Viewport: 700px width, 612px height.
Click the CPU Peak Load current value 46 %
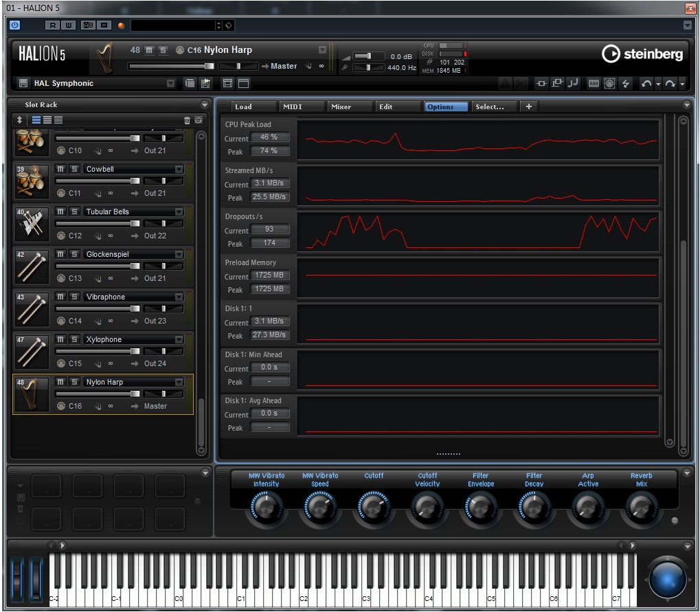click(x=270, y=137)
